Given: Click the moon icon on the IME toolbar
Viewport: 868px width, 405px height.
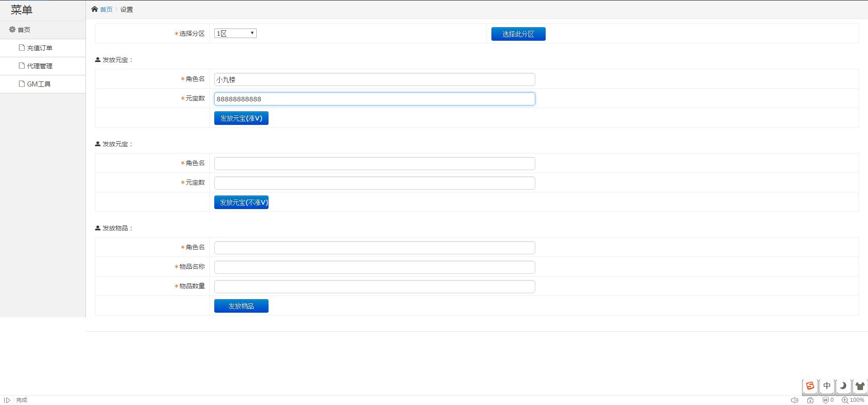Looking at the screenshot, I should pyautogui.click(x=843, y=386).
